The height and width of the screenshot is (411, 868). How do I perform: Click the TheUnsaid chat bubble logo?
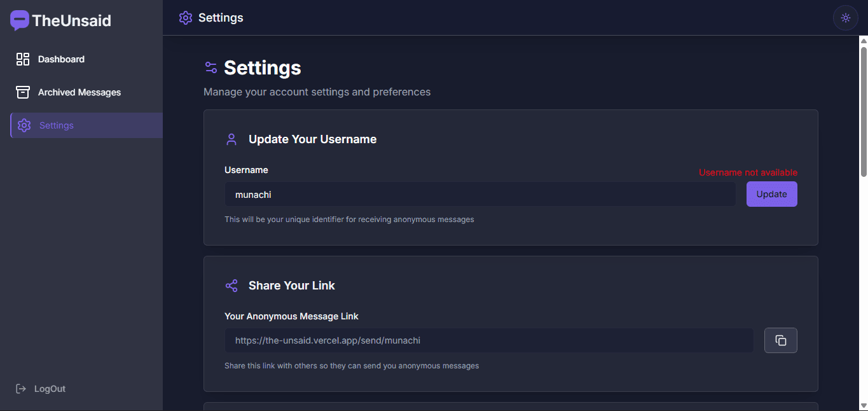click(x=20, y=20)
